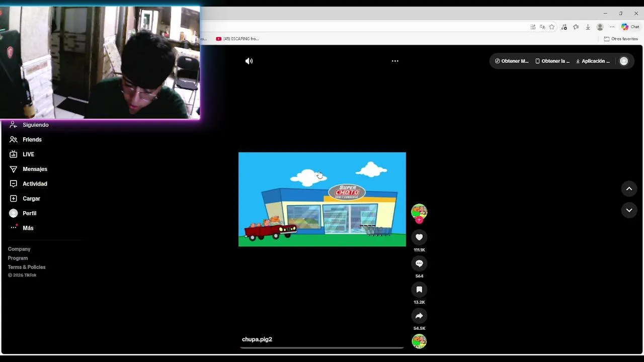Open Friends in the sidebar

(x=26, y=139)
